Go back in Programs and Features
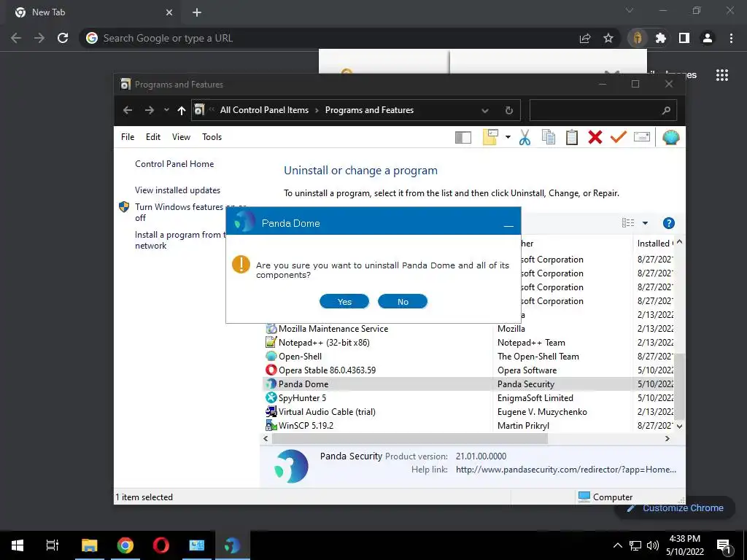Viewport: 747px width, 560px height. click(127, 110)
